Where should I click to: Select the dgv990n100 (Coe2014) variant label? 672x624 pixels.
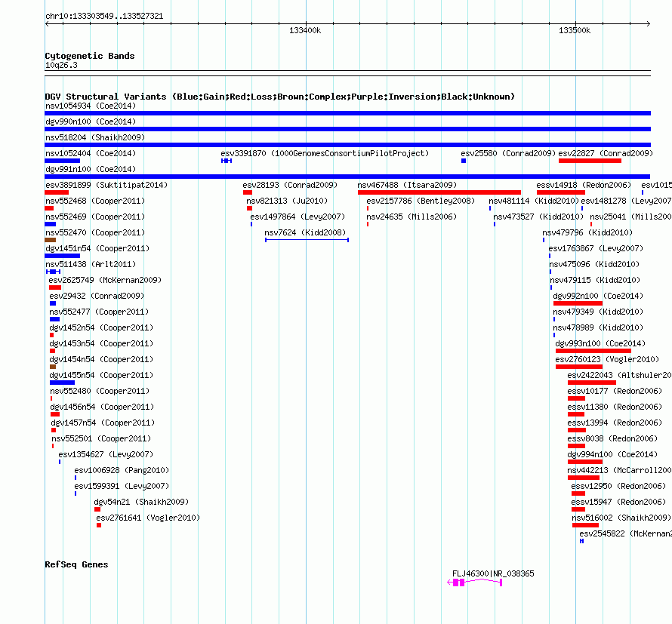click(91, 121)
